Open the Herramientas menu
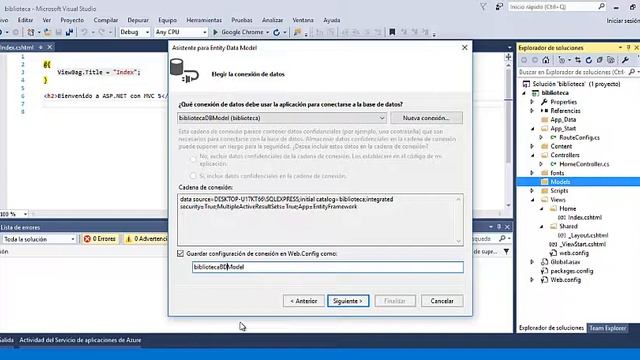 pos(204,20)
